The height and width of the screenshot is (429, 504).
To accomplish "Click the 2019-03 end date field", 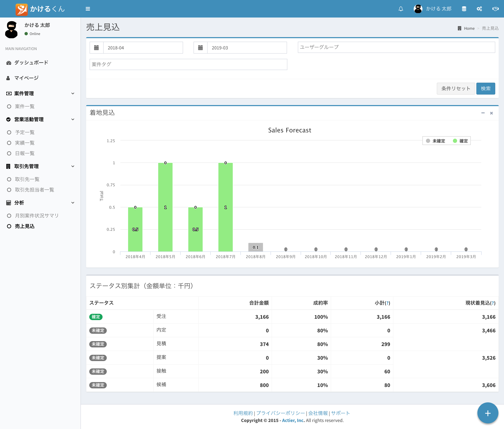I will [247, 48].
